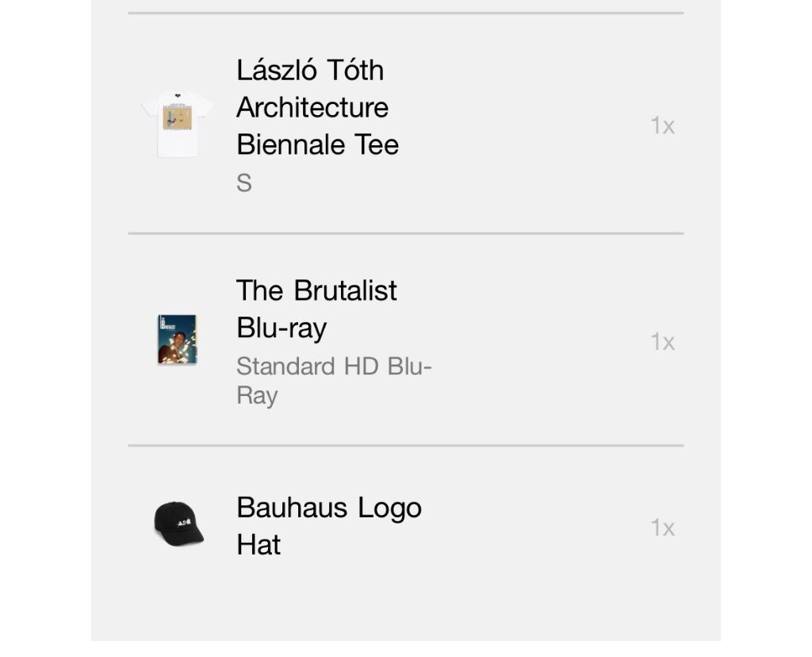Screen dimensions: 812x657
Task: Open The Brutalist Blu-ray product title
Action: tap(316, 309)
